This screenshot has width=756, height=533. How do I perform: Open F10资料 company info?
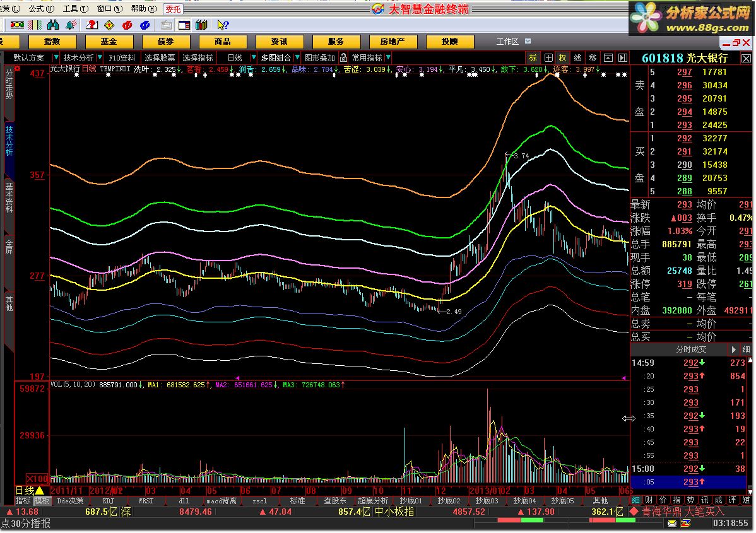(122, 58)
